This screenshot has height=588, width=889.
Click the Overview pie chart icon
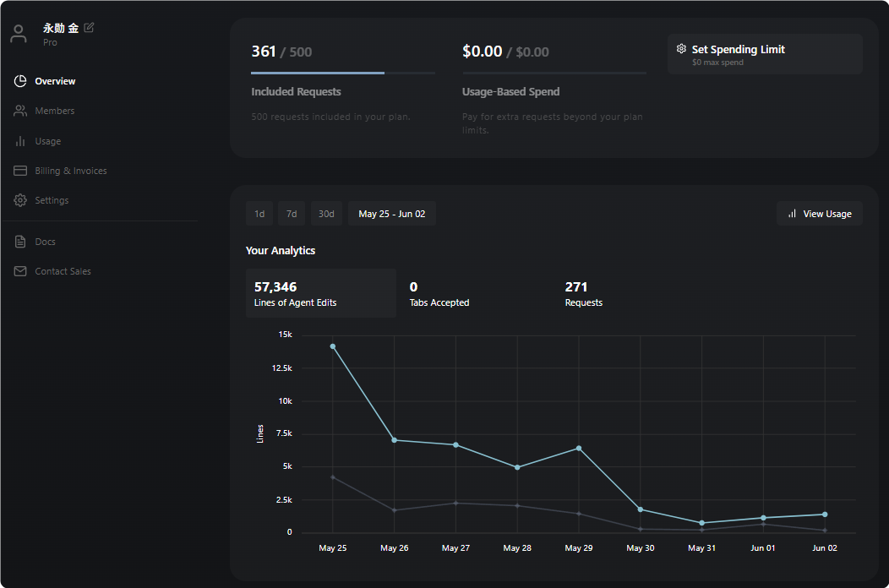click(x=20, y=81)
